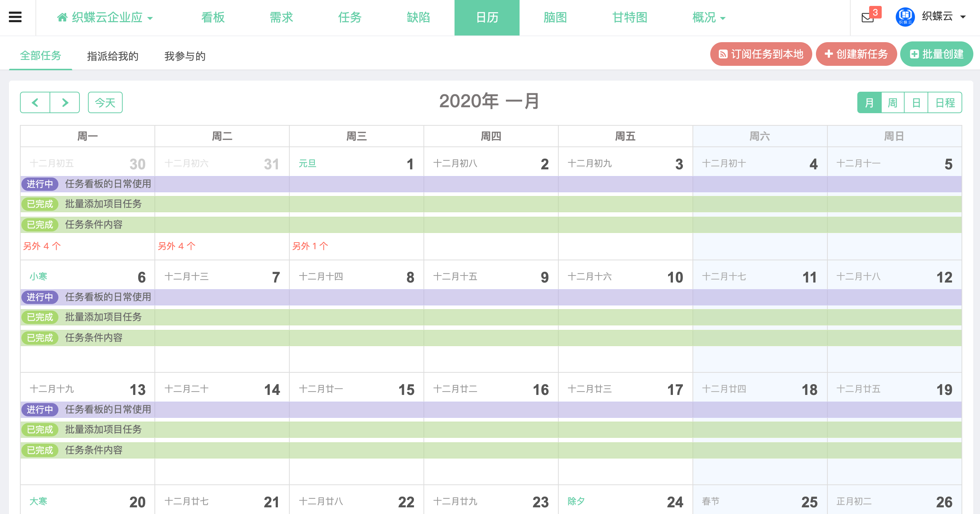
Task: Open the hamburger sidebar menu
Action: (x=15, y=17)
